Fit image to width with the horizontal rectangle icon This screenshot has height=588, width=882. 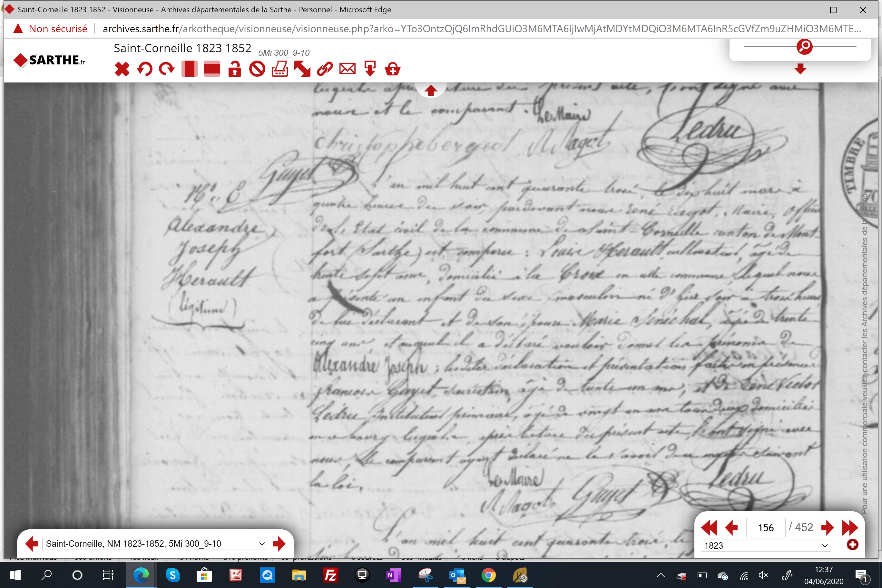[x=212, y=69]
